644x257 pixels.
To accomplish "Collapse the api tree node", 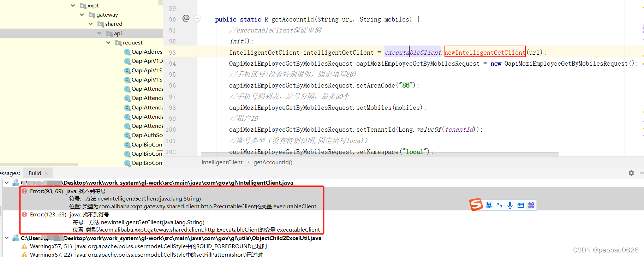I will pos(99,33).
